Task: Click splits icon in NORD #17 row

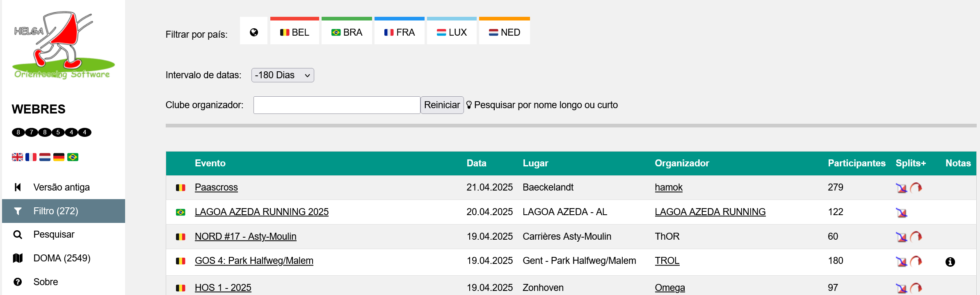Action: 901,237
